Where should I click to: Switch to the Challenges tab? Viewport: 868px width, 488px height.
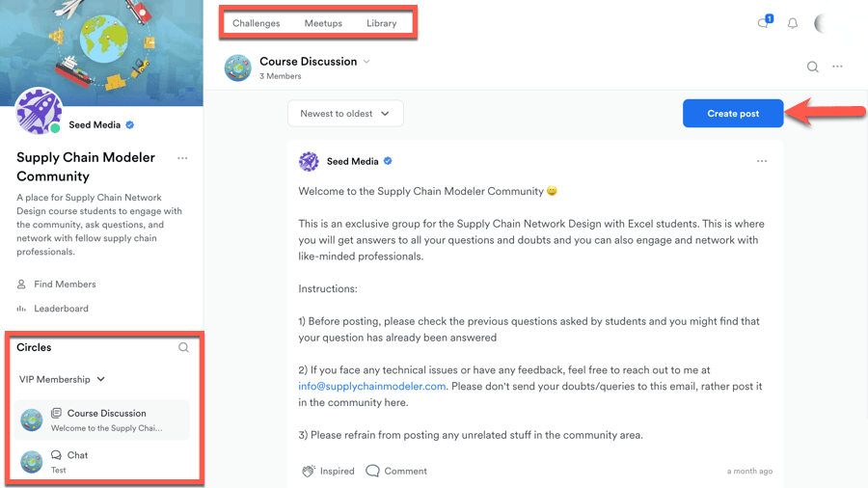(257, 23)
